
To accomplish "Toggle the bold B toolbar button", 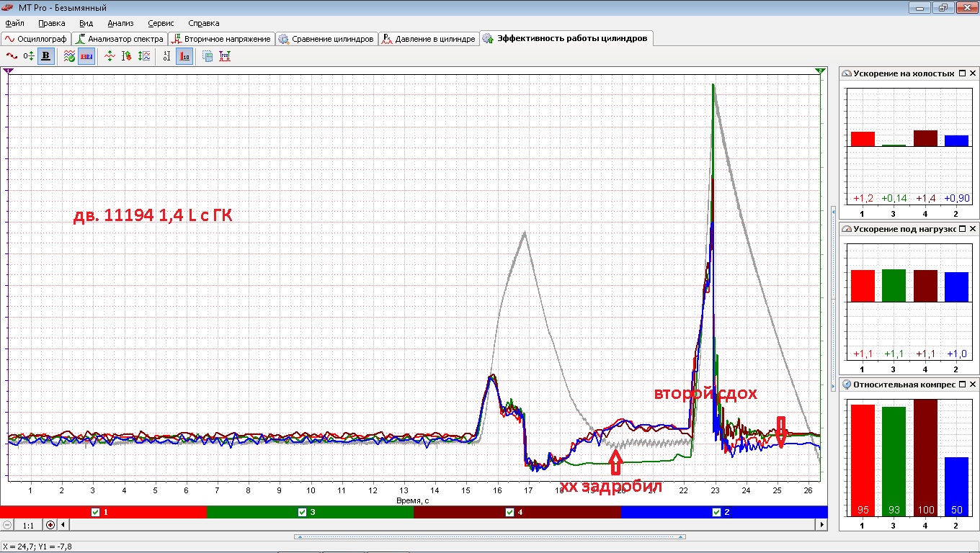I will coord(45,55).
